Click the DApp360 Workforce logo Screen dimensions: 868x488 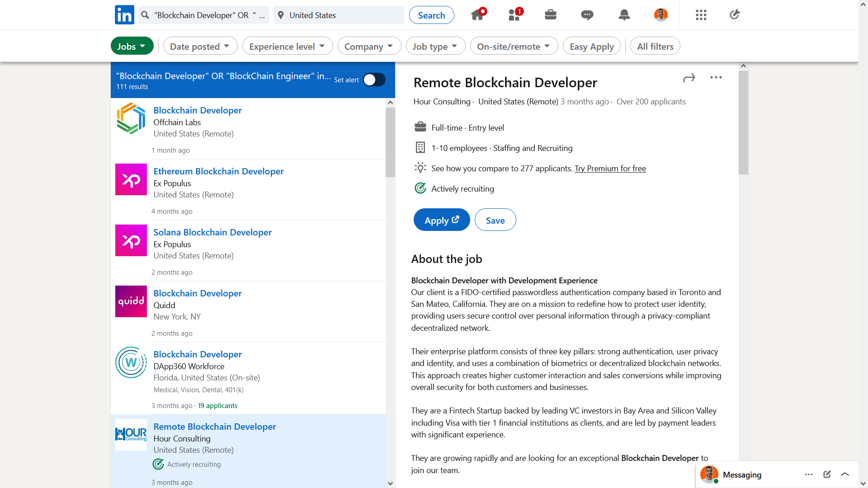pos(131,362)
